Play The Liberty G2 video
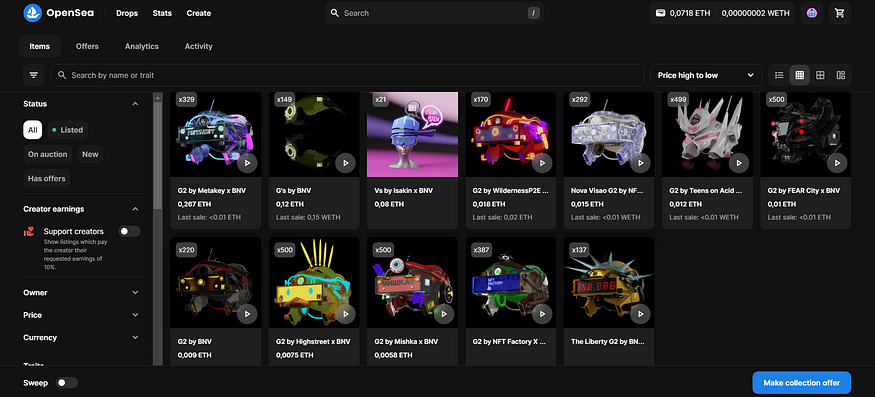875x397 pixels. [x=640, y=314]
